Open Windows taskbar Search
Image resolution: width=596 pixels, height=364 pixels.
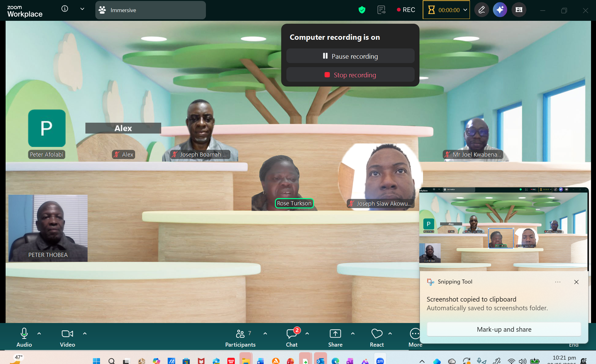111,361
